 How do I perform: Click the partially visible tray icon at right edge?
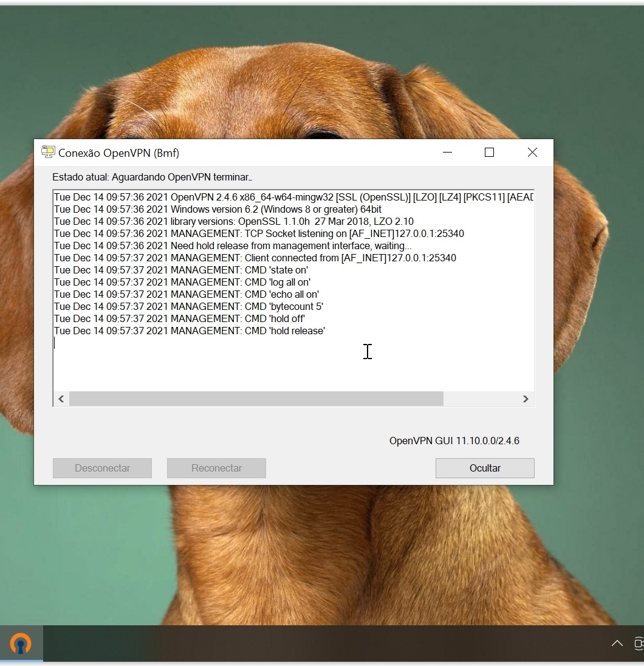coord(639,643)
